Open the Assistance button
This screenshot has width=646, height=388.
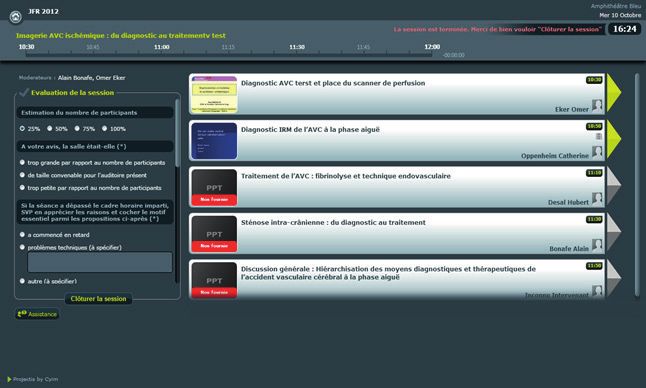tap(37, 314)
